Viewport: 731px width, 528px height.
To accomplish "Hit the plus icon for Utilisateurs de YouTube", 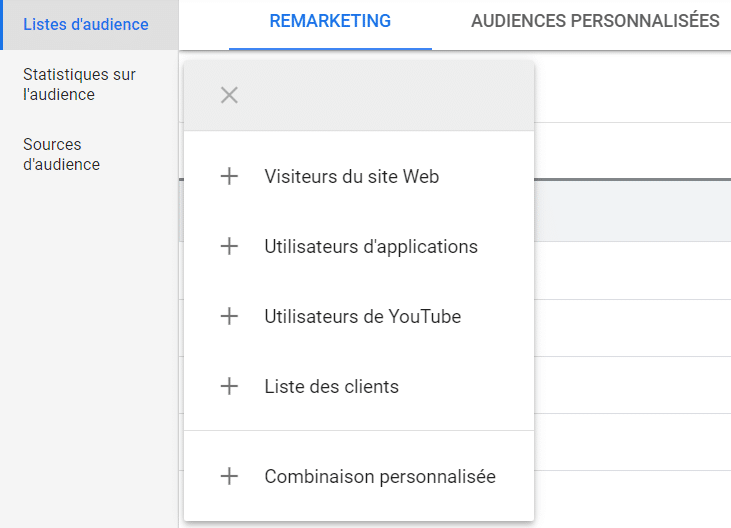I will point(229,317).
